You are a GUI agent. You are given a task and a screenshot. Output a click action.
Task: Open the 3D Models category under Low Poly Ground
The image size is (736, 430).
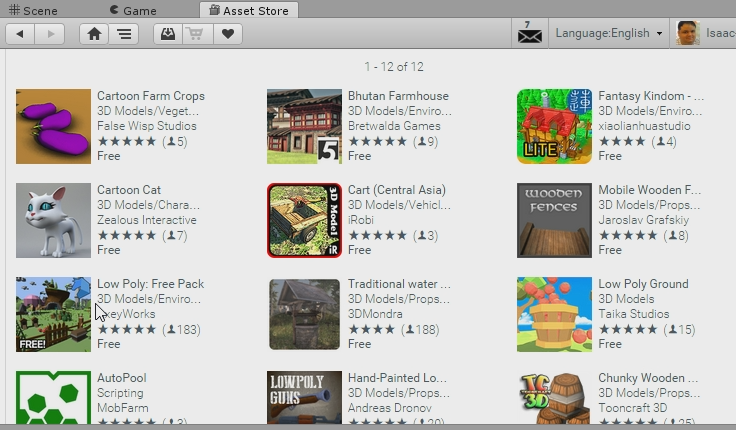pos(626,299)
